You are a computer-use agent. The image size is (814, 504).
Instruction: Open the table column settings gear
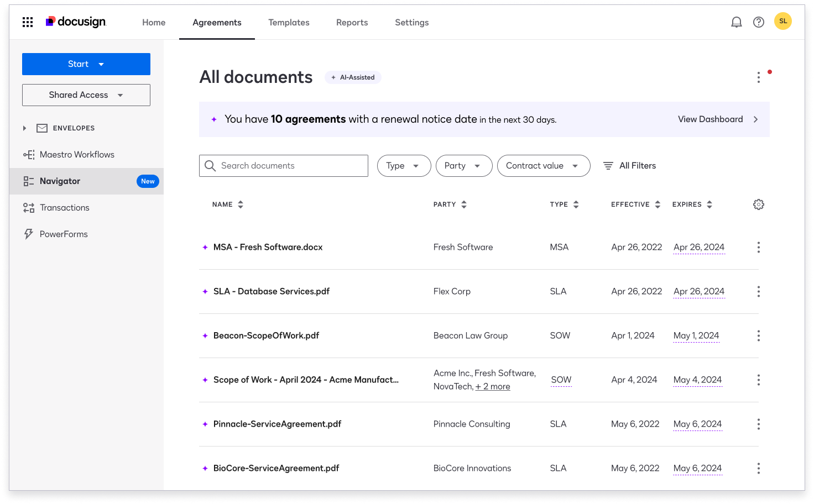[x=758, y=204]
